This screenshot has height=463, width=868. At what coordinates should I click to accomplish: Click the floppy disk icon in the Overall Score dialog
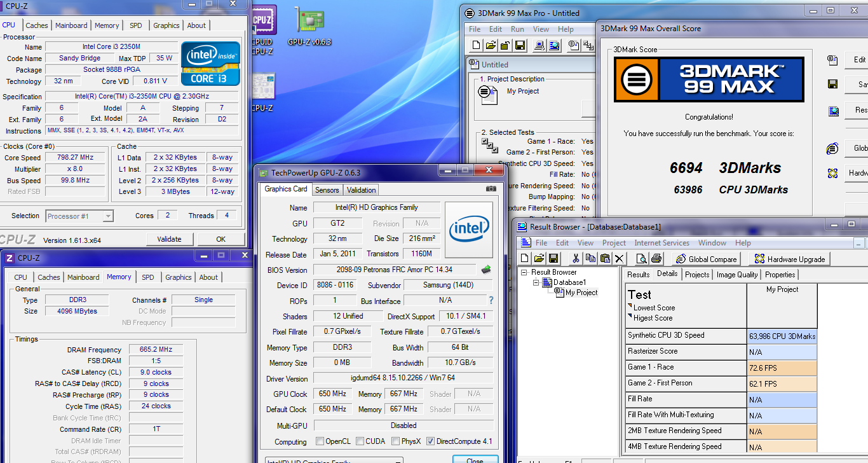pyautogui.click(x=832, y=84)
